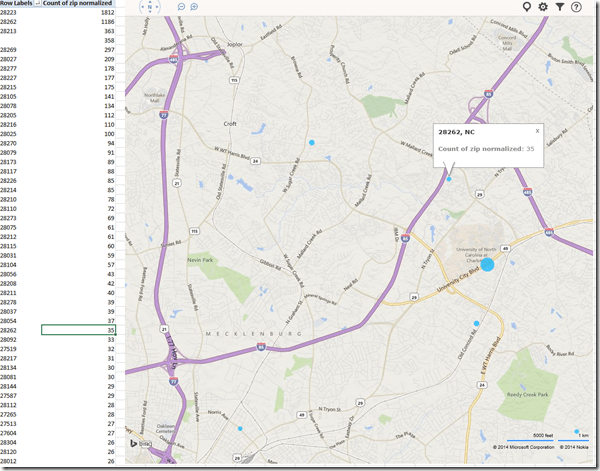Viewport: 600px width, 471px height.
Task: Click the blue data point near Croft
Action: pyautogui.click(x=312, y=143)
